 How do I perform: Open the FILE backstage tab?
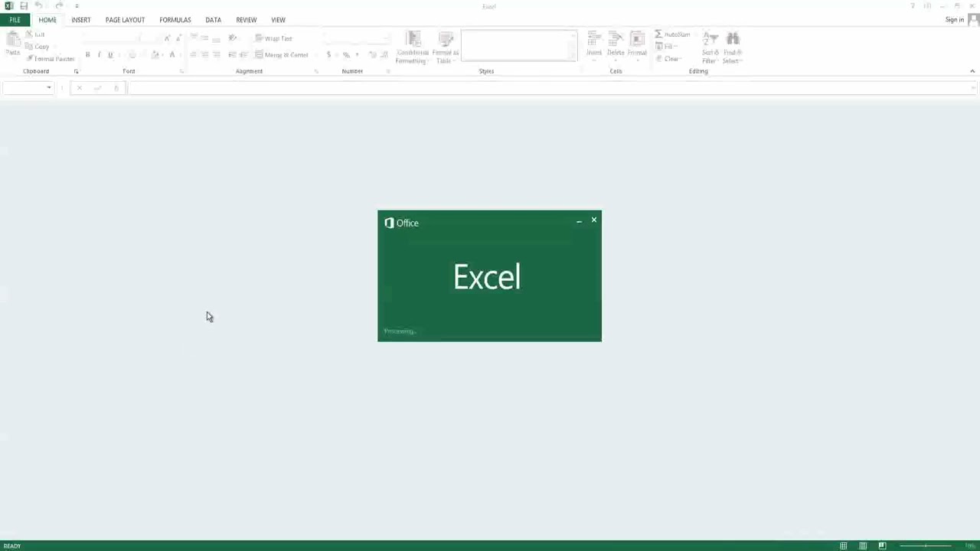pyautogui.click(x=15, y=20)
